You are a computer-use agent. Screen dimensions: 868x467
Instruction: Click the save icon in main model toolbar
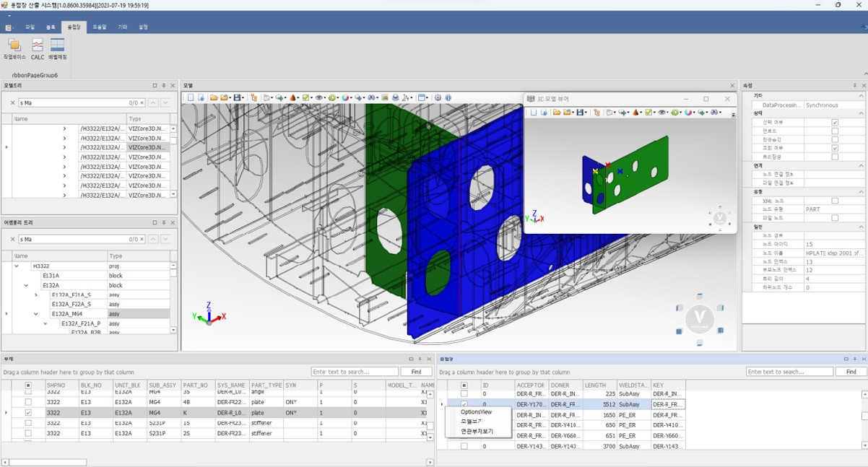(x=237, y=97)
